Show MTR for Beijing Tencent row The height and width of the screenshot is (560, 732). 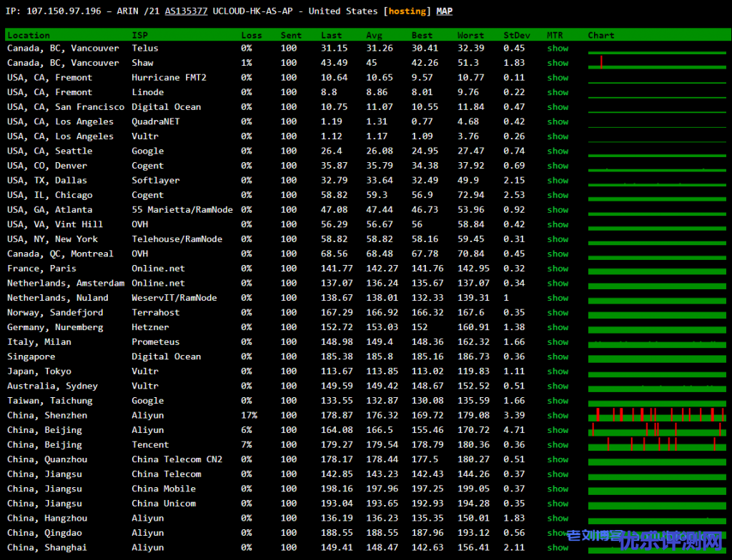tap(558, 445)
